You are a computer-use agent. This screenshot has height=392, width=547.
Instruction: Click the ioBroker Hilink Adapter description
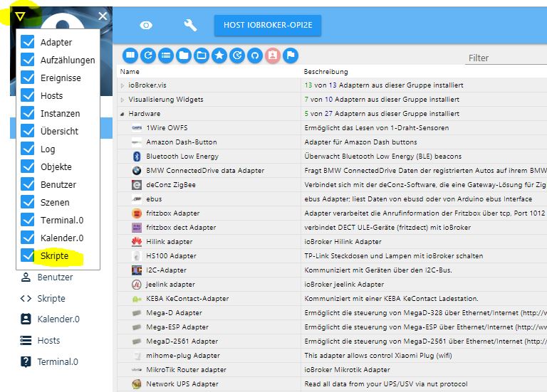click(343, 241)
